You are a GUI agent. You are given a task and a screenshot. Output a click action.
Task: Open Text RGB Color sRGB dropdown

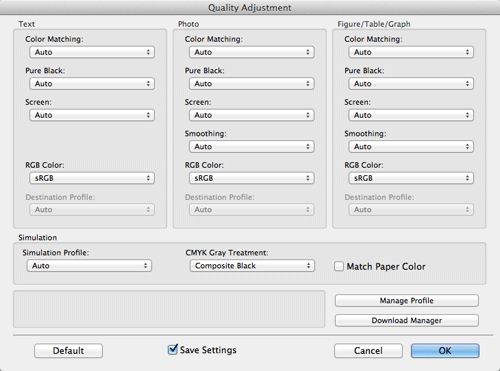click(92, 178)
